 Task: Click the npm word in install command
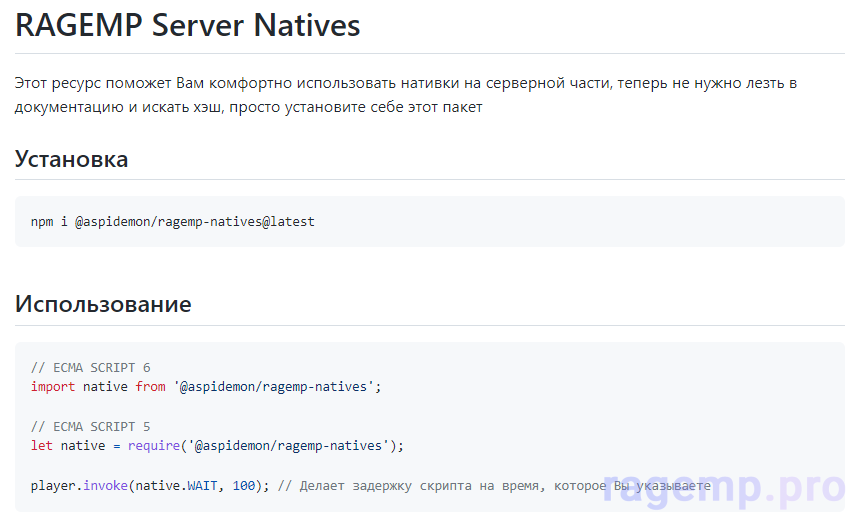[42, 222]
